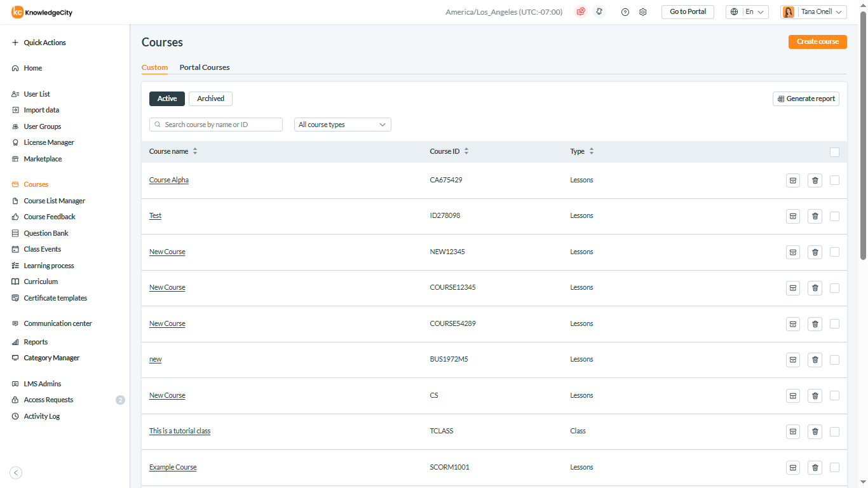This screenshot has width=868, height=488.
Task: Open the All course types dropdown
Action: [342, 125]
